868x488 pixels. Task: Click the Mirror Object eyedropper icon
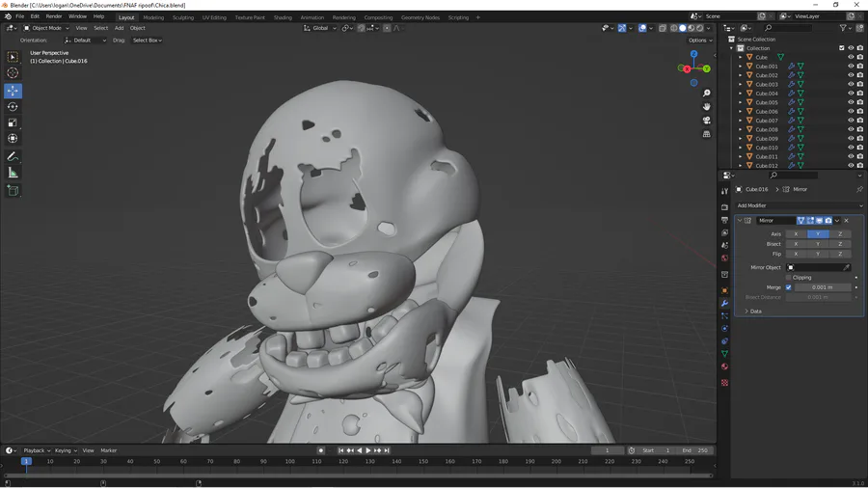click(x=847, y=267)
